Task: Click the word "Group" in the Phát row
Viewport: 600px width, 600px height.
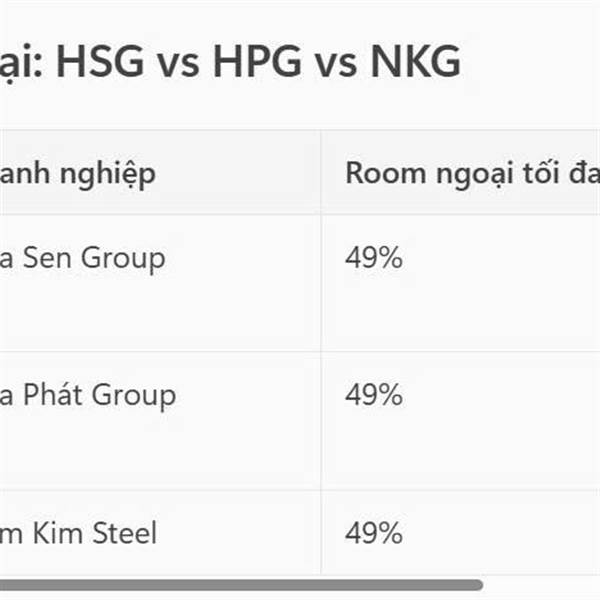Action: point(134,395)
